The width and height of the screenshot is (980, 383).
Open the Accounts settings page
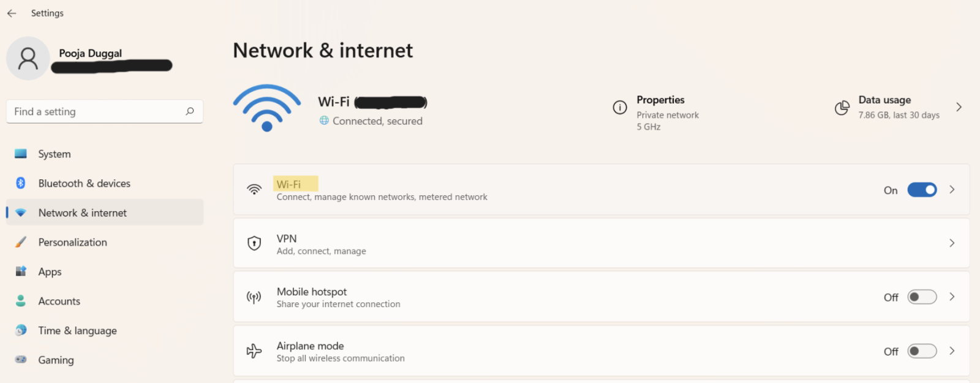click(x=59, y=301)
